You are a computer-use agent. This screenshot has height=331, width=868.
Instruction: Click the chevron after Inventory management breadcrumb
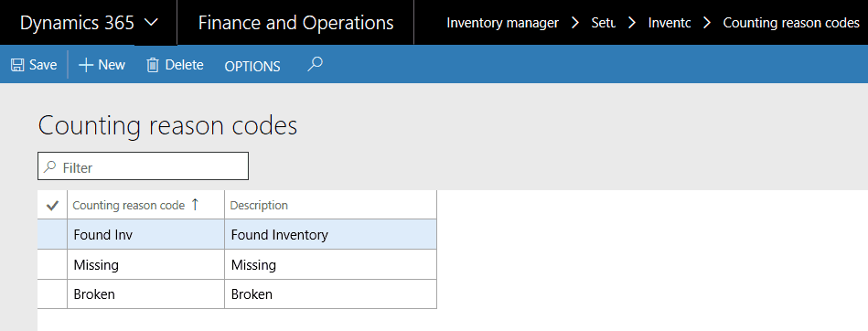[575, 23]
